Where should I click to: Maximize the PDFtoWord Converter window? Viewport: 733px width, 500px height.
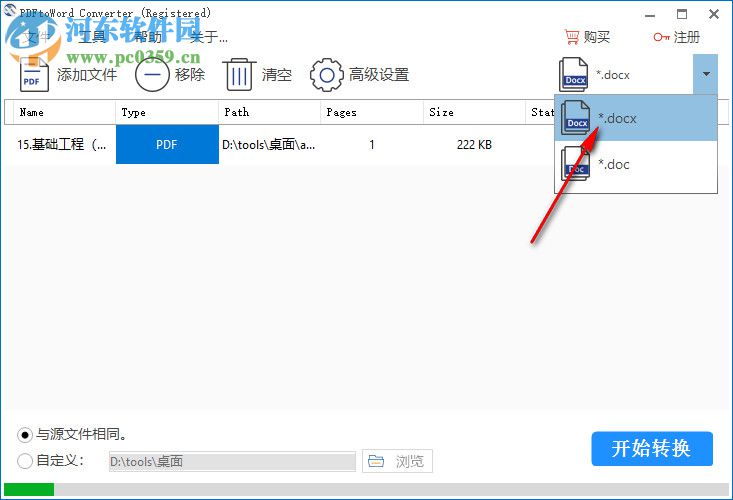pyautogui.click(x=682, y=14)
